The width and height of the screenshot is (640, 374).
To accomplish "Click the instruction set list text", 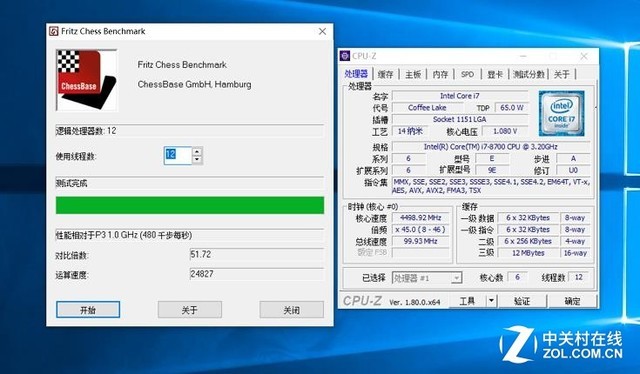I will click(491, 186).
